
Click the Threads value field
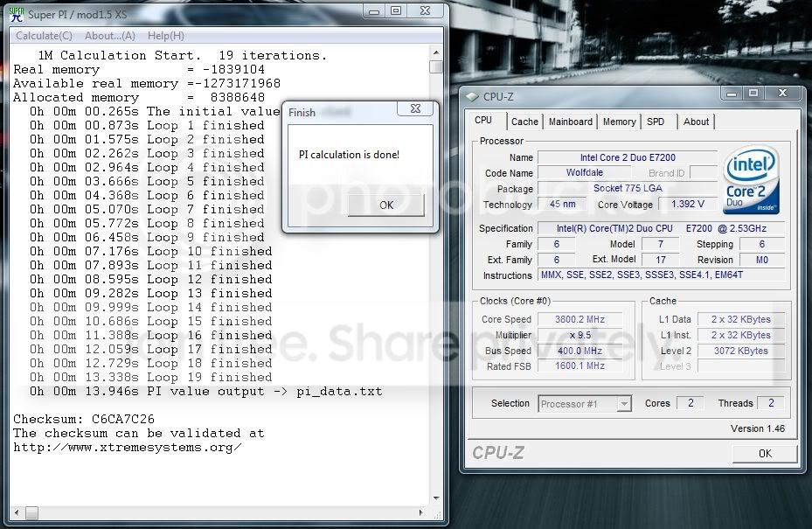pyautogui.click(x=771, y=403)
